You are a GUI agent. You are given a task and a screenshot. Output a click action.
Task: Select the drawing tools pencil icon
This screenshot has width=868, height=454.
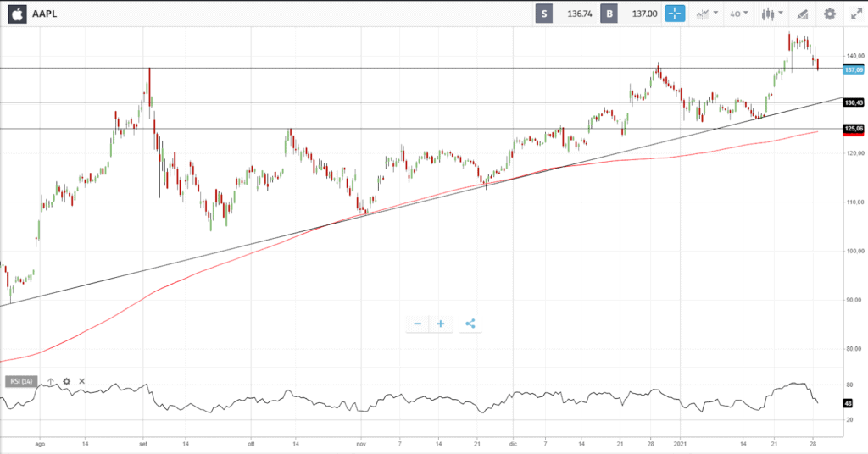802,14
